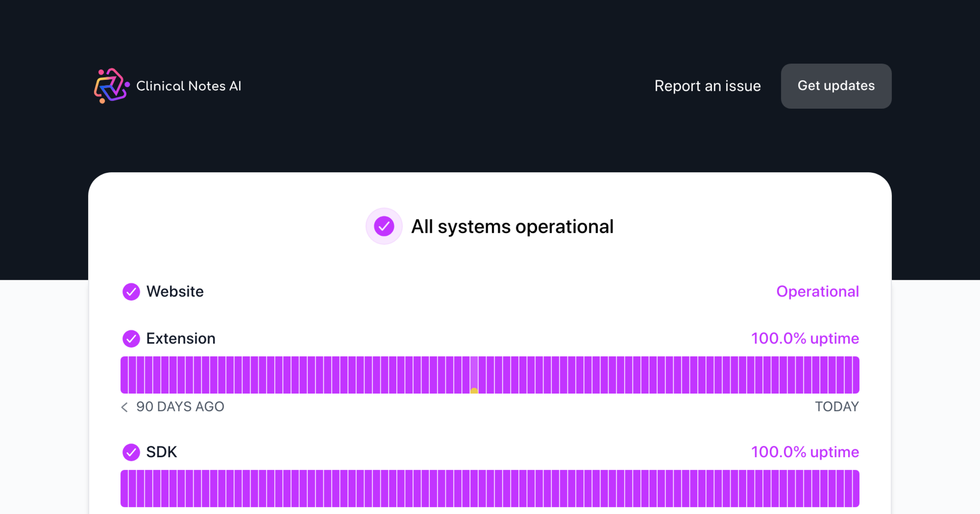This screenshot has height=514, width=980.
Task: Click the yellow incident dot on Extension bar
Action: click(x=474, y=391)
